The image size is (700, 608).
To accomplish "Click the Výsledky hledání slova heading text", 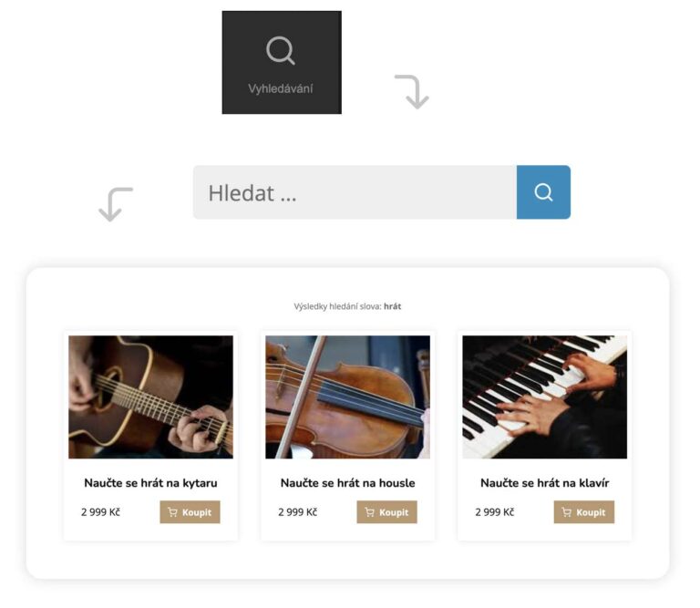I will pyautogui.click(x=337, y=307).
